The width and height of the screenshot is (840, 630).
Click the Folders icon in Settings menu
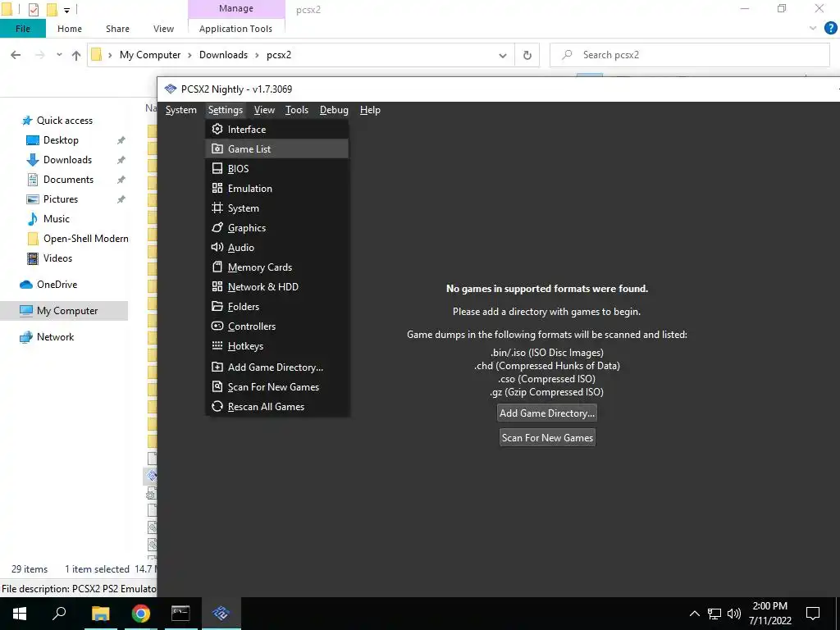(x=217, y=307)
